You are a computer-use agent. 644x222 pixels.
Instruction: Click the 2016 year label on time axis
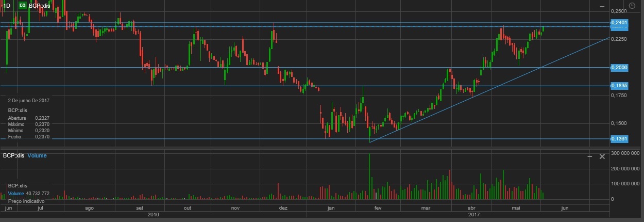tap(153, 214)
